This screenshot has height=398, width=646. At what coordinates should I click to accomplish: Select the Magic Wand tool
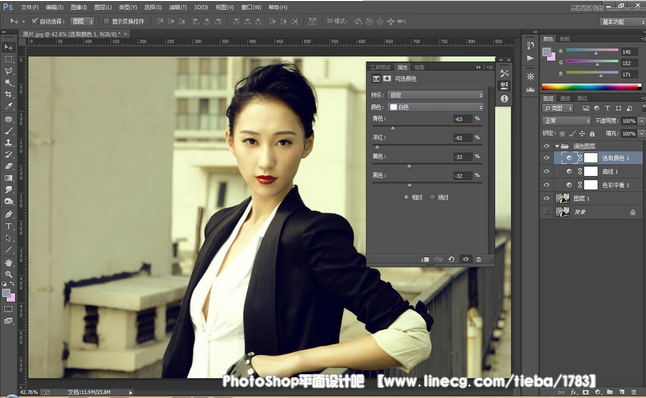(8, 83)
